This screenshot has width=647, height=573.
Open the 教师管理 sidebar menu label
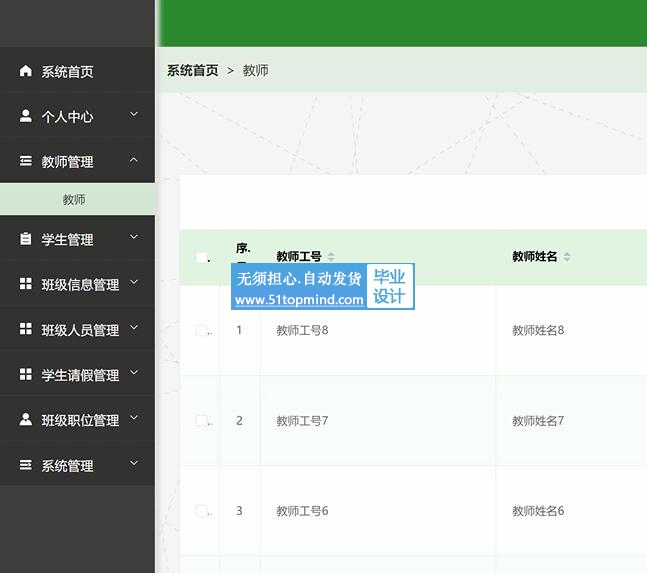[67, 161]
